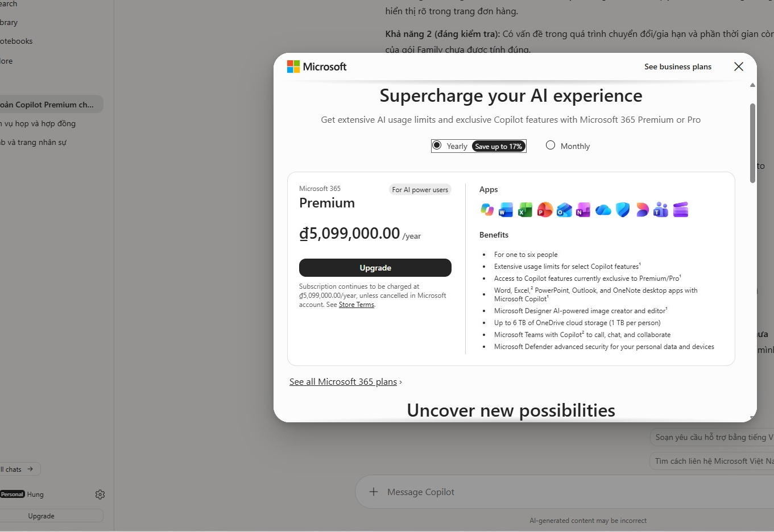
Task: Click the 'Up to 6 TB of OneDrive' benefit
Action: (x=577, y=323)
